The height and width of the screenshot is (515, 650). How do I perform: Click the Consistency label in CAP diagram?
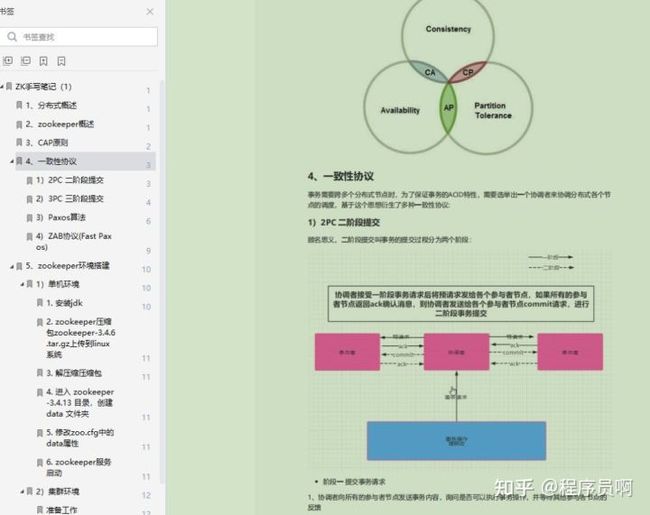click(448, 29)
